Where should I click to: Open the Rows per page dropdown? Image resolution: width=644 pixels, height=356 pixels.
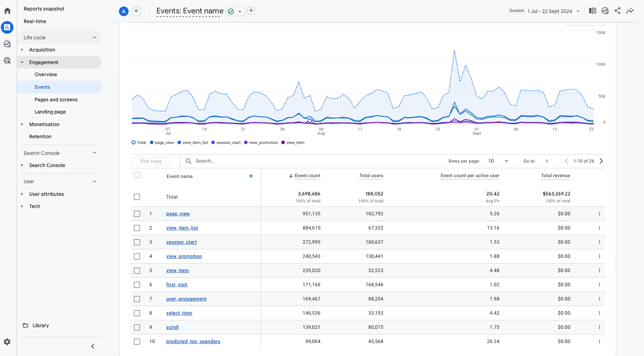pos(498,161)
